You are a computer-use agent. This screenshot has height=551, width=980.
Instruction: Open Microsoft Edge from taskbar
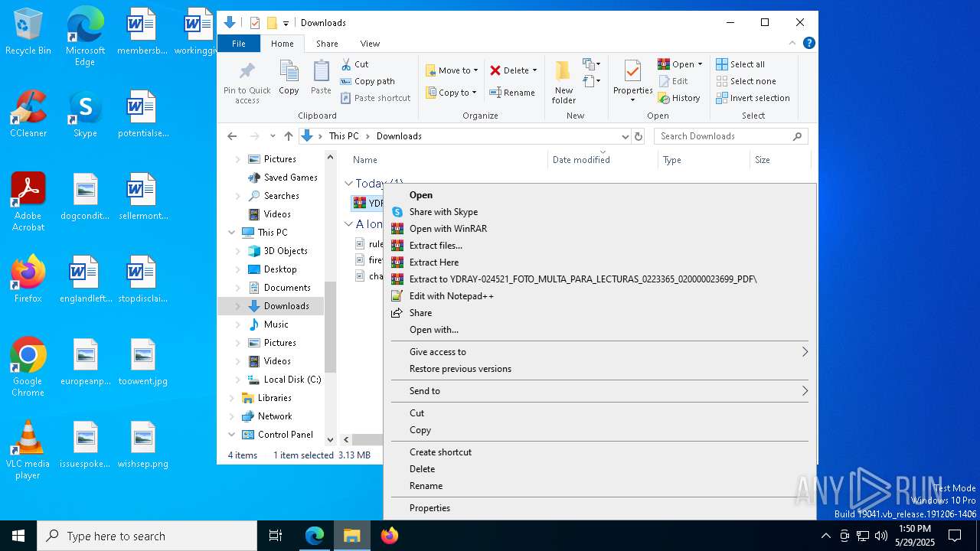coord(315,536)
